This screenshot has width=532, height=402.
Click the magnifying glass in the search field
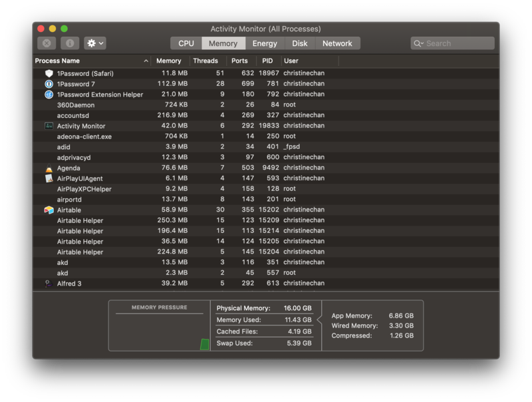pyautogui.click(x=417, y=43)
